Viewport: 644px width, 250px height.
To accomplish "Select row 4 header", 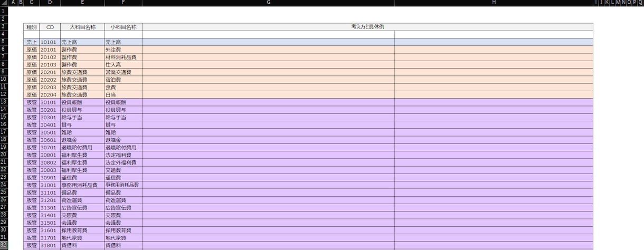I will pos(3,34).
